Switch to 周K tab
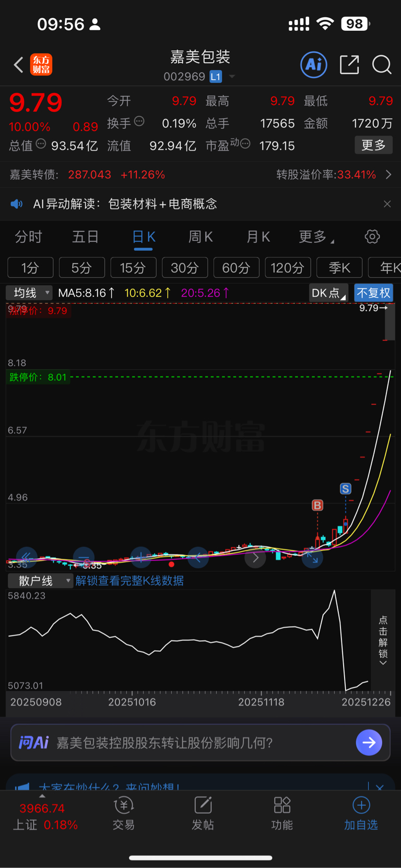The height and width of the screenshot is (868, 401). (200, 237)
